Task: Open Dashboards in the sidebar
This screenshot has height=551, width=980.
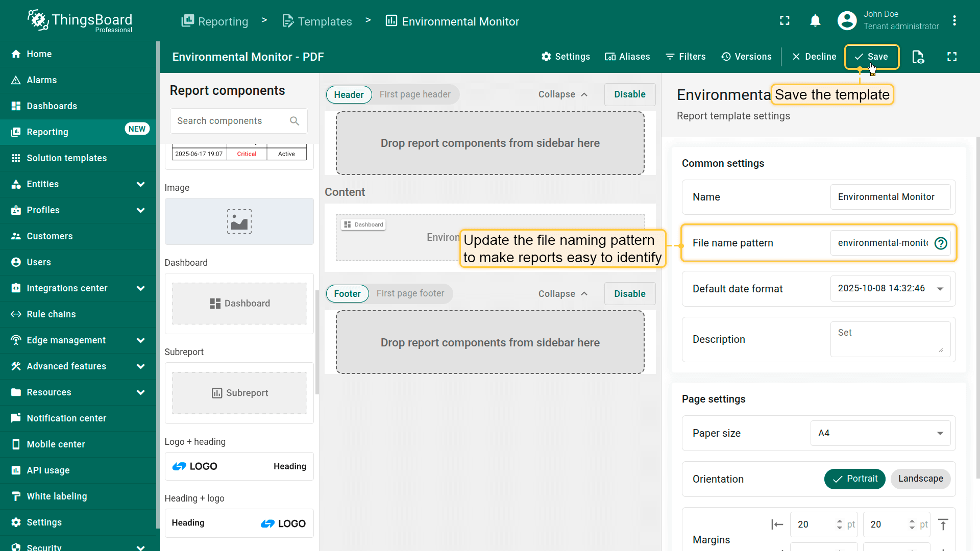Action: tap(52, 106)
